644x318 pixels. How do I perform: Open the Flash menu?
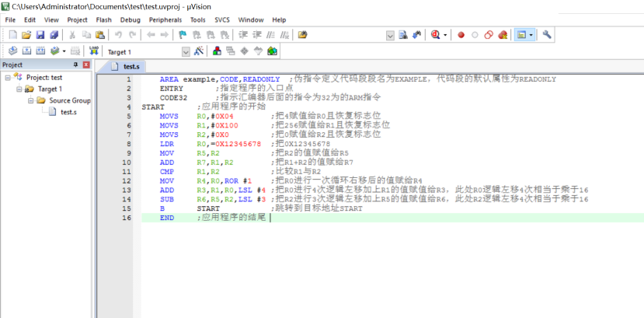point(104,19)
